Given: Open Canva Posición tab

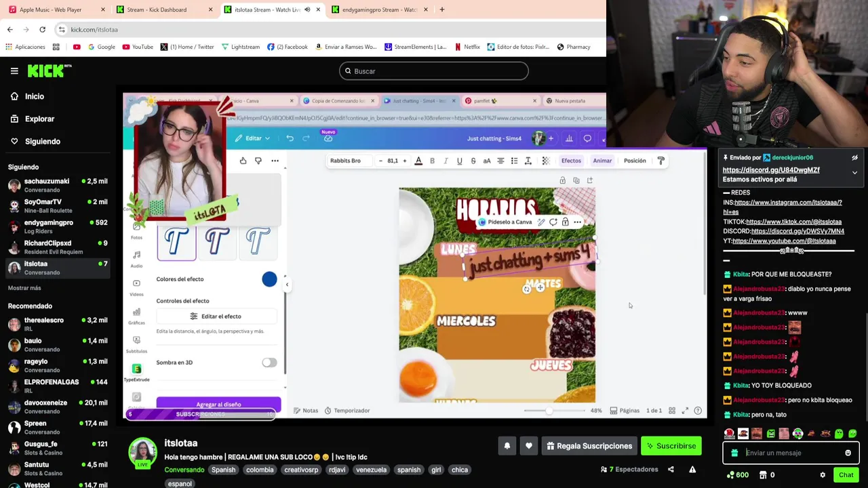Looking at the screenshot, I should pyautogui.click(x=635, y=161).
